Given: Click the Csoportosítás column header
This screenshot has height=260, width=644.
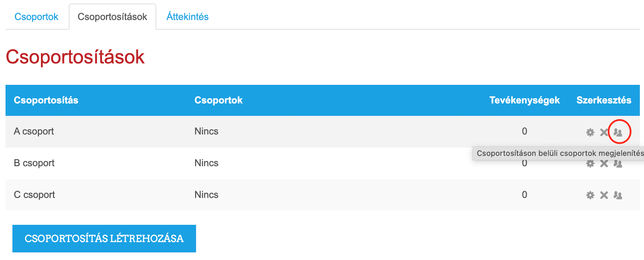Looking at the screenshot, I should [46, 100].
